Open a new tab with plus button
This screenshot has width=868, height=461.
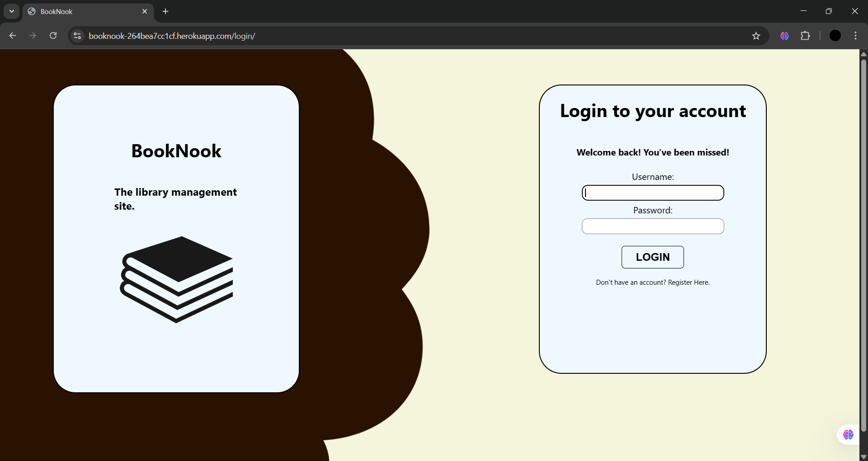[x=165, y=11]
